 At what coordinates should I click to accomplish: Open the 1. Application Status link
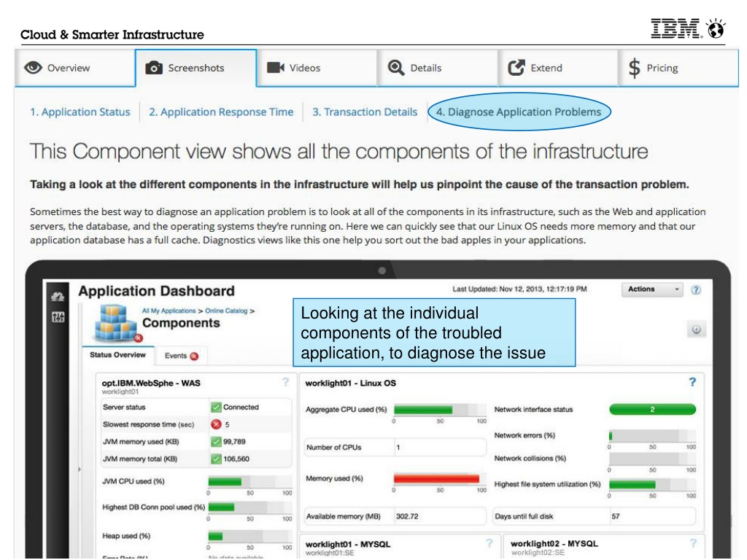click(x=80, y=112)
